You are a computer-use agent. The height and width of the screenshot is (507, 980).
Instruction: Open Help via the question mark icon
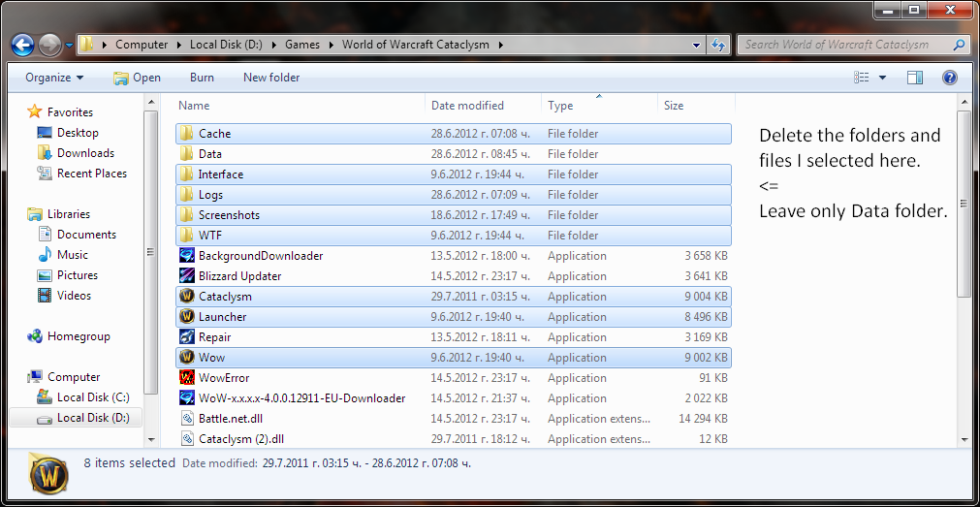point(949,78)
